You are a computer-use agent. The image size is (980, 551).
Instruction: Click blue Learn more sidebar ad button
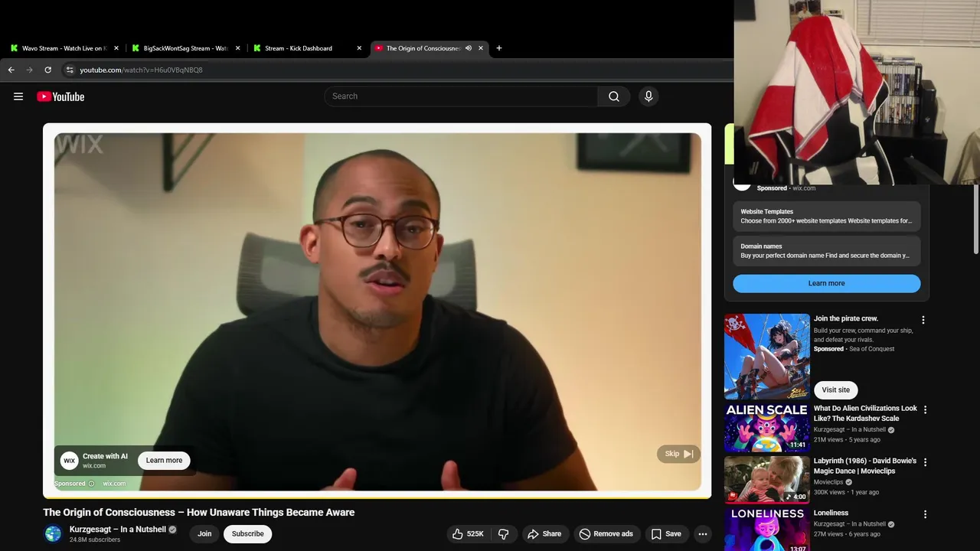826,283
